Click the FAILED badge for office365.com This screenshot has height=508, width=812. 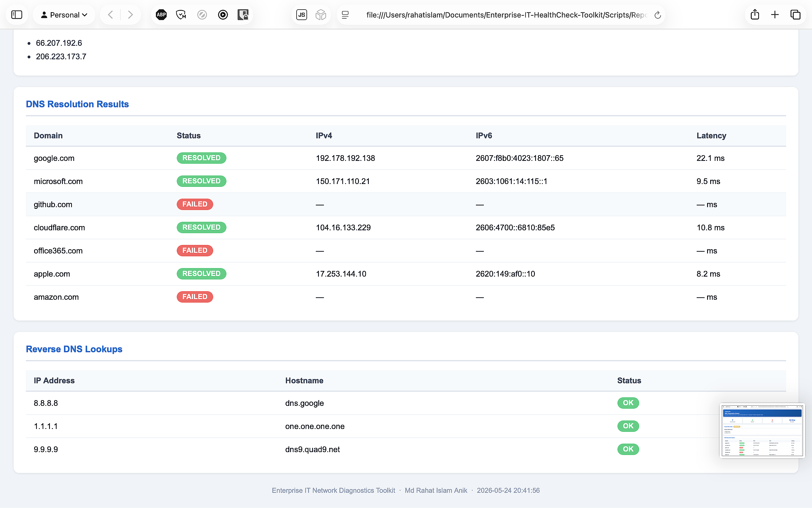[195, 251]
